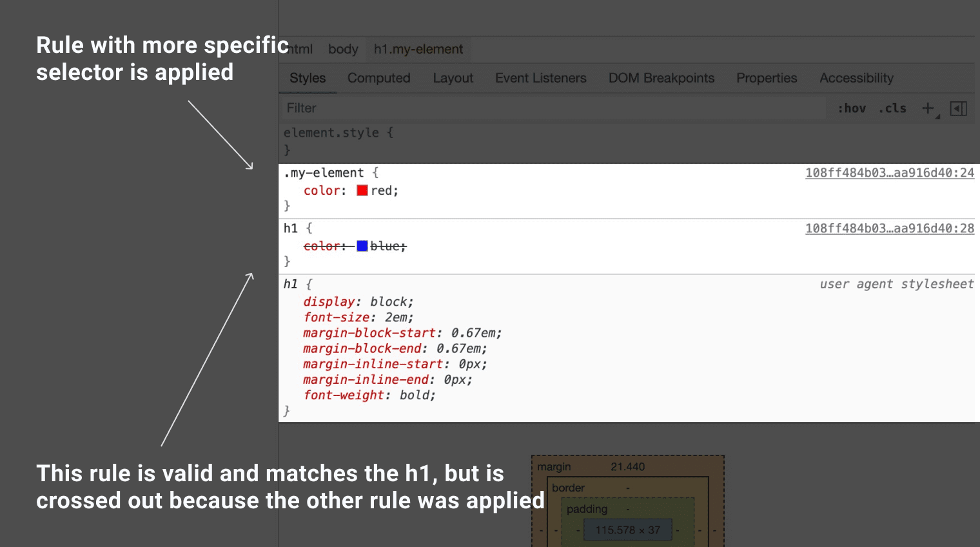Click the blue swatch in the h1 rule
Image resolution: width=980 pixels, height=547 pixels.
(363, 246)
